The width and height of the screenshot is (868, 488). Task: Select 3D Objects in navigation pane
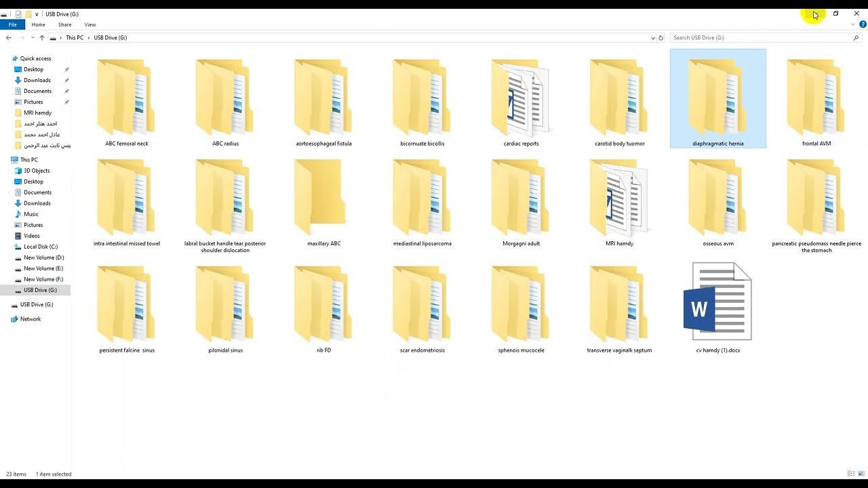(x=37, y=171)
